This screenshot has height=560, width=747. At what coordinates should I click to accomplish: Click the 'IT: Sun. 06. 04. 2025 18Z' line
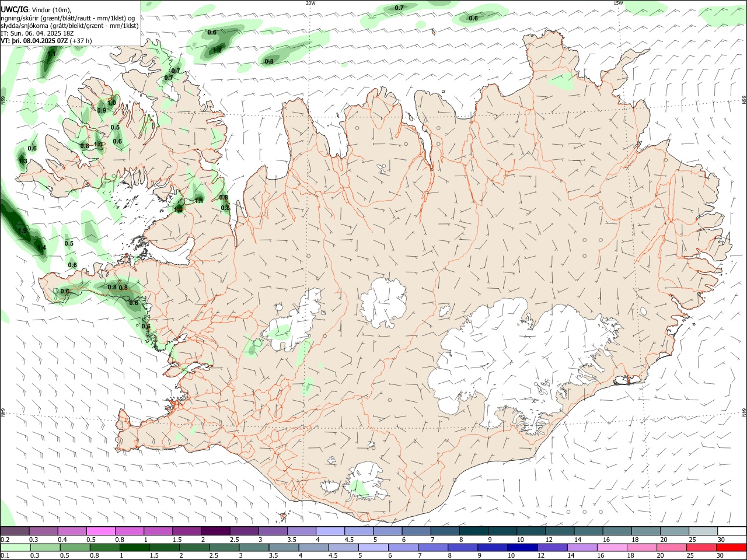pos(37,33)
